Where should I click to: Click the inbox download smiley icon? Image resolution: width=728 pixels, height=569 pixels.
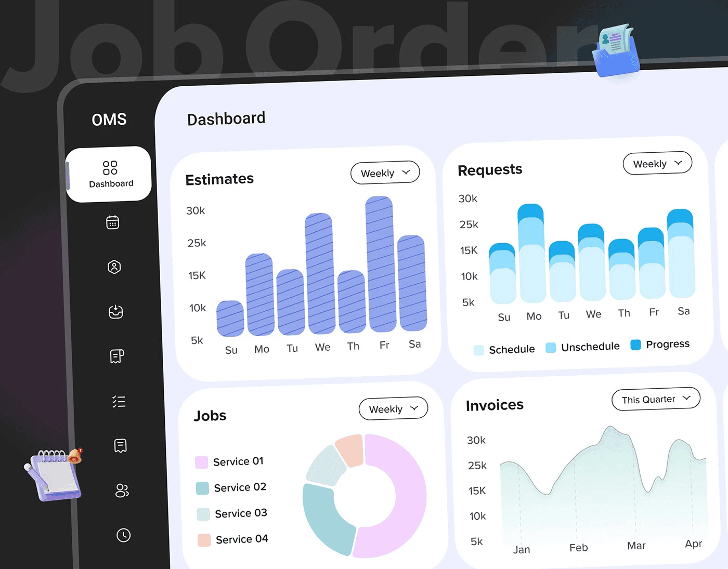coord(115,311)
